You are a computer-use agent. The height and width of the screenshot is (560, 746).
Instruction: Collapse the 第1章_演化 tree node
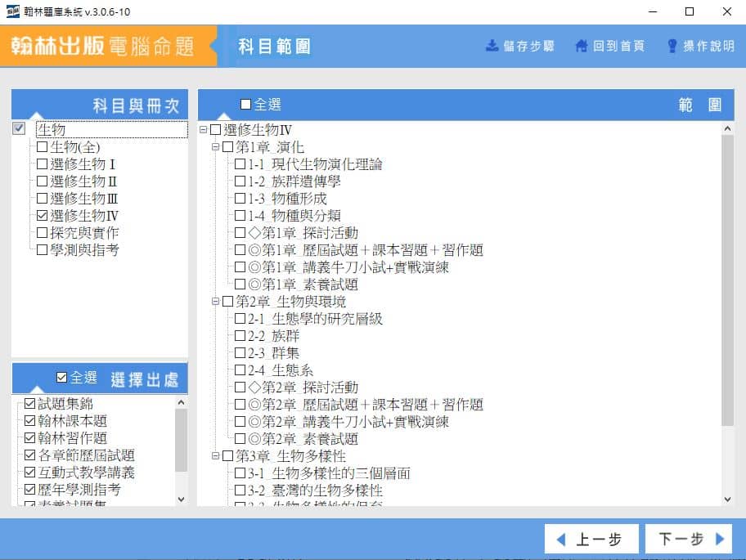(x=215, y=147)
